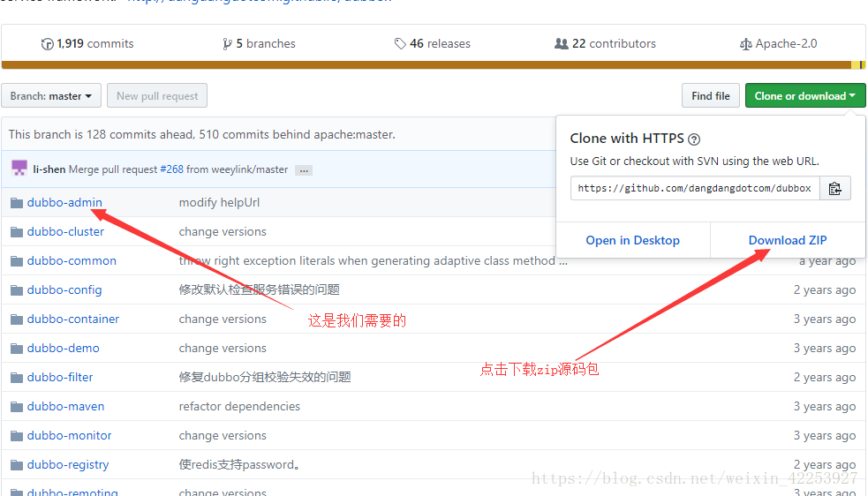Click the li-shen avatar image
Viewport: 868px width, 496px height.
click(x=19, y=169)
